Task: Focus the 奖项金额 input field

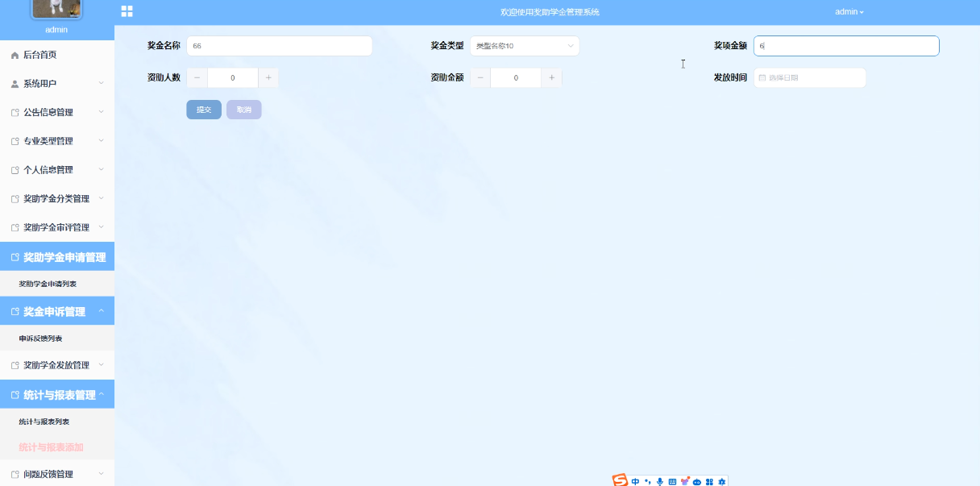Action: (x=846, y=46)
